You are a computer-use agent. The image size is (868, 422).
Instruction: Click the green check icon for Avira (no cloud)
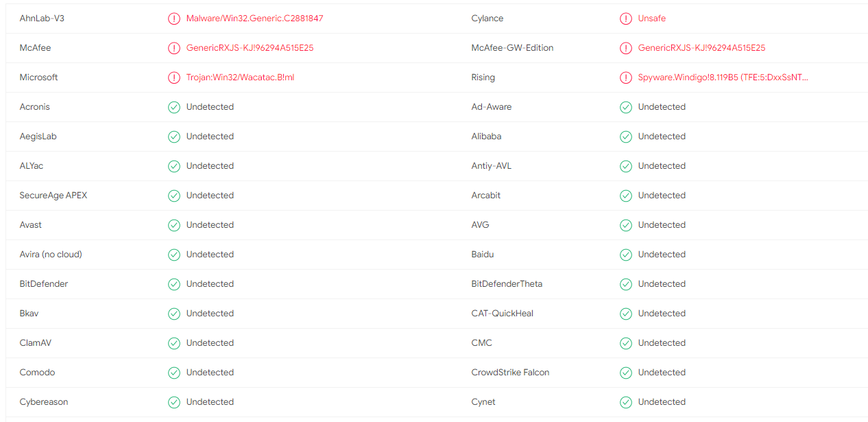pos(174,255)
